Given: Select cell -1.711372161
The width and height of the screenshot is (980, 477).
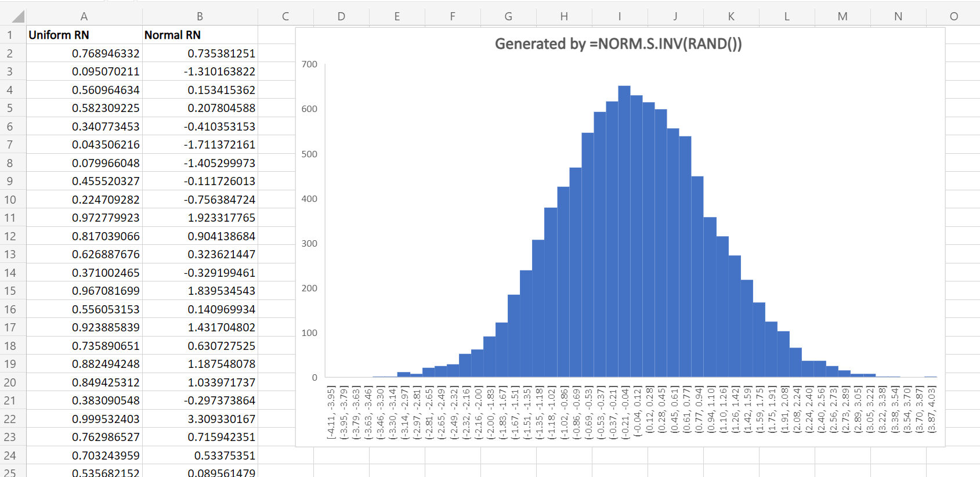Looking at the screenshot, I should [200, 144].
